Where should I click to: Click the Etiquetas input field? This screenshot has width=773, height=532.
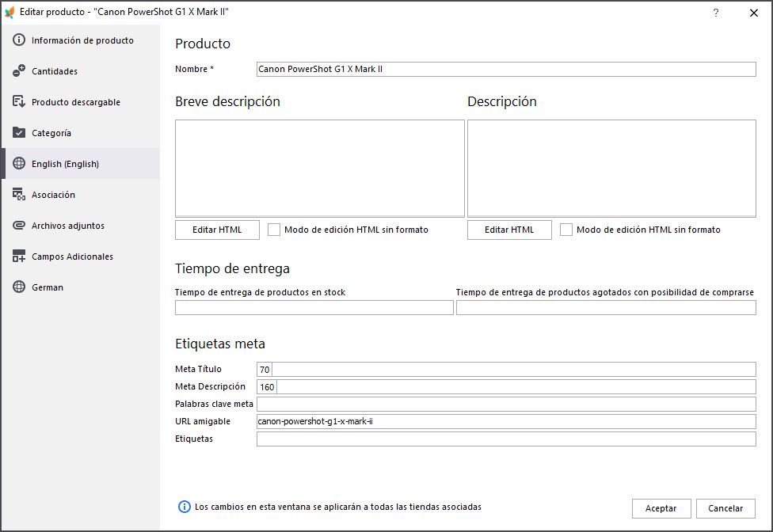point(506,439)
